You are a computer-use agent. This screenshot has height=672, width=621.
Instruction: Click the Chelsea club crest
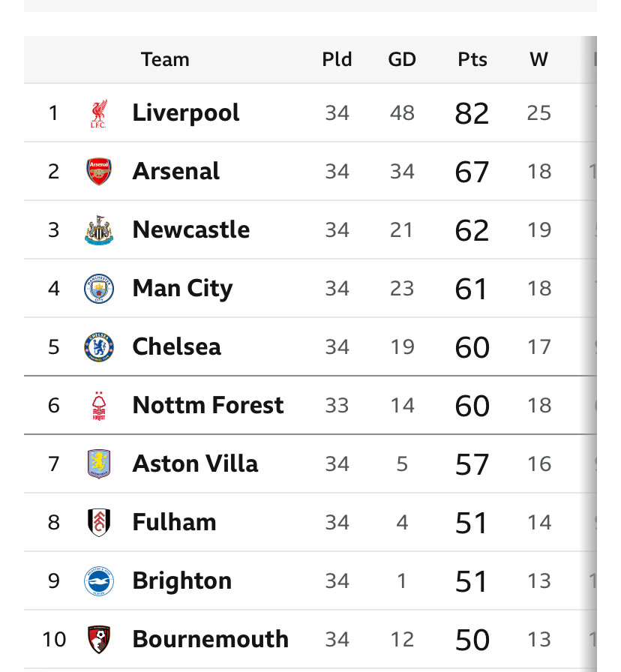pyautogui.click(x=98, y=347)
